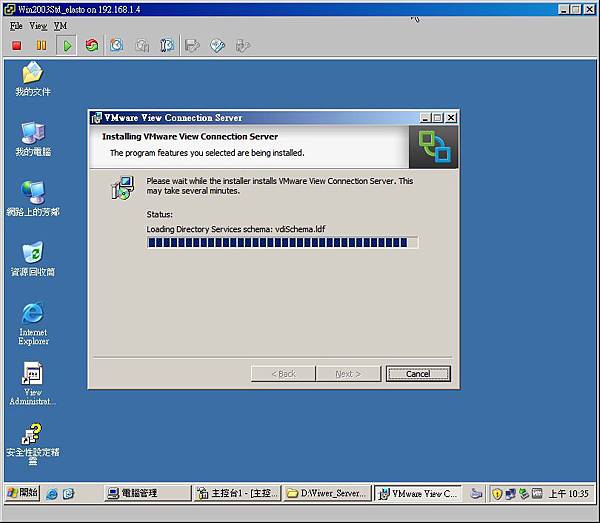
Task: Click the orange Suspend VM icon
Action: [41, 46]
